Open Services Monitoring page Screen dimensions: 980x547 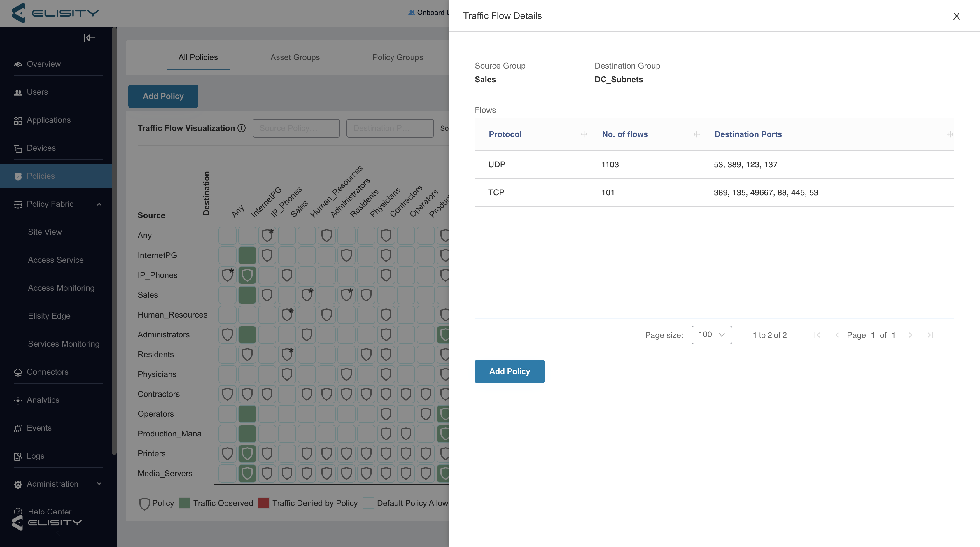tap(64, 344)
